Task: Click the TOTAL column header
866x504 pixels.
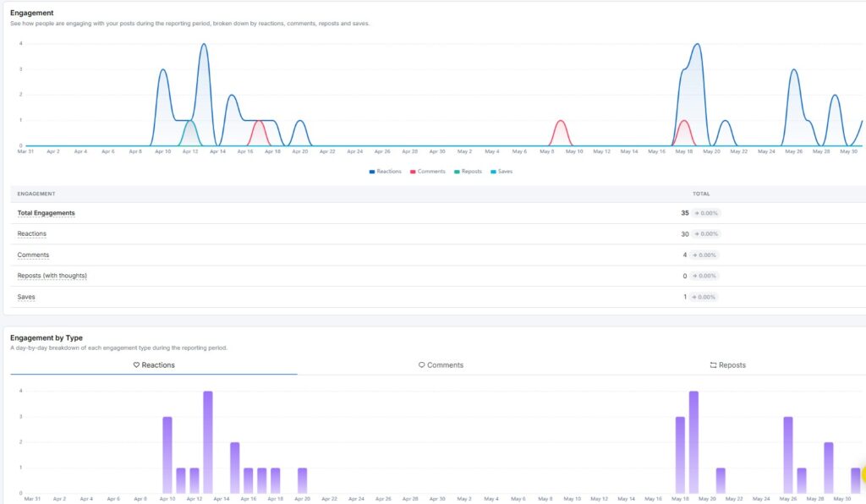Action: pos(701,194)
